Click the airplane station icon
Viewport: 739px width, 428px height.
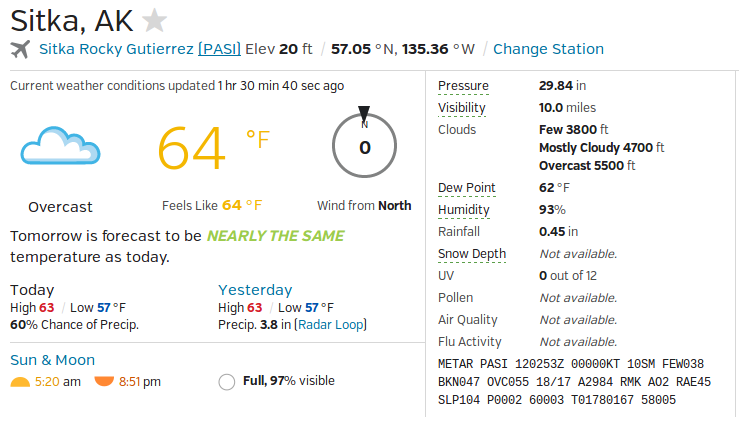[x=20, y=49]
